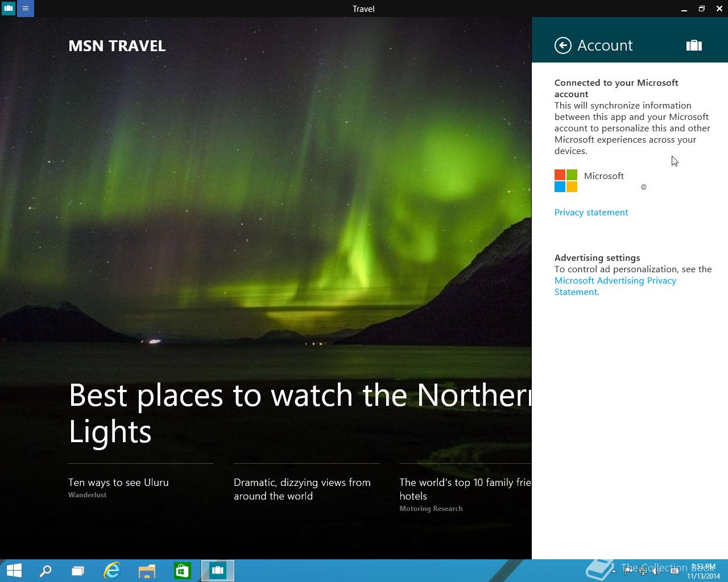Open taskbar Search magnifier
The image size is (728, 582).
(x=45, y=571)
